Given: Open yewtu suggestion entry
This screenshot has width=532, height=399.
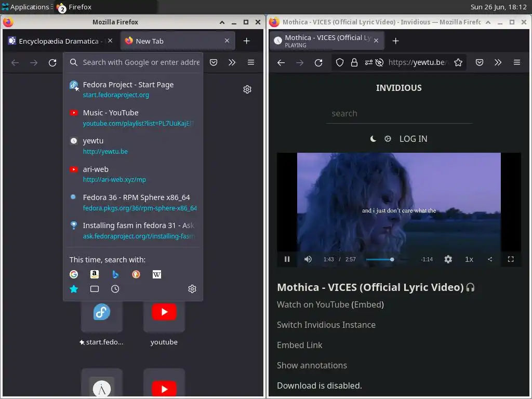Looking at the screenshot, I should pyautogui.click(x=133, y=146).
